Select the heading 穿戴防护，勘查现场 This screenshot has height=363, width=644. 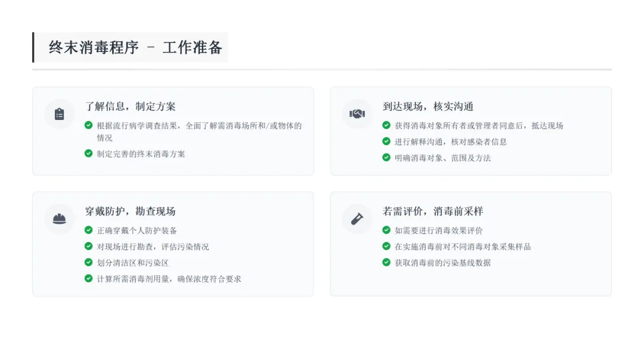131,211
